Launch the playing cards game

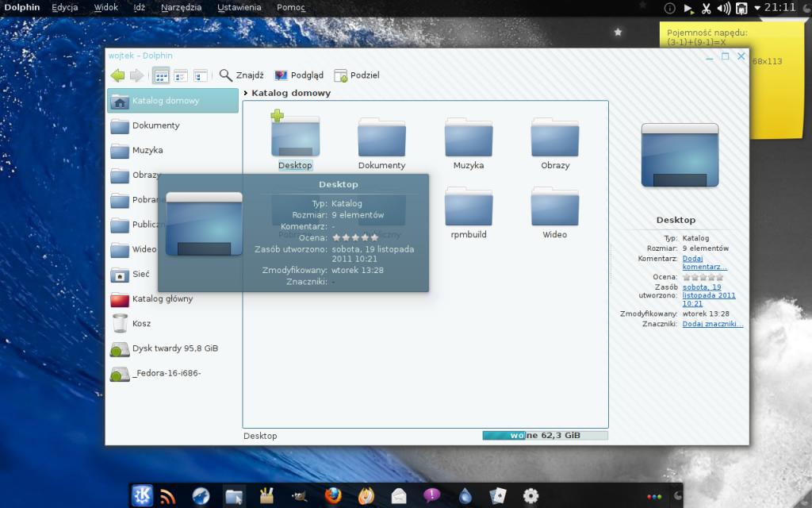[x=498, y=496]
